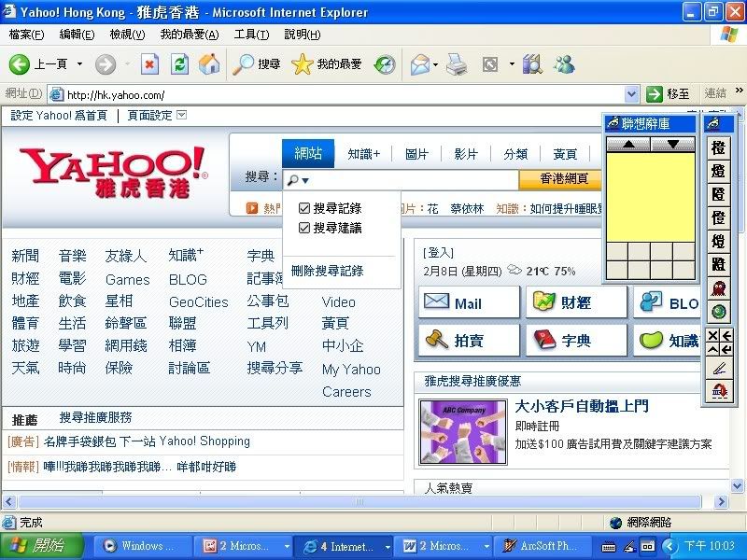
Task: Click the vertical scrollbar down arrow
Action: (x=738, y=486)
